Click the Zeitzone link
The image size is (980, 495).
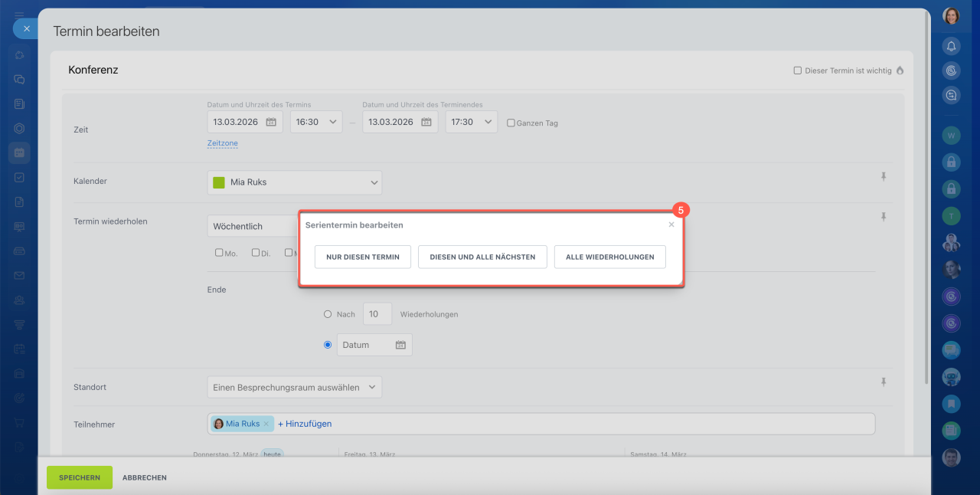pos(222,143)
